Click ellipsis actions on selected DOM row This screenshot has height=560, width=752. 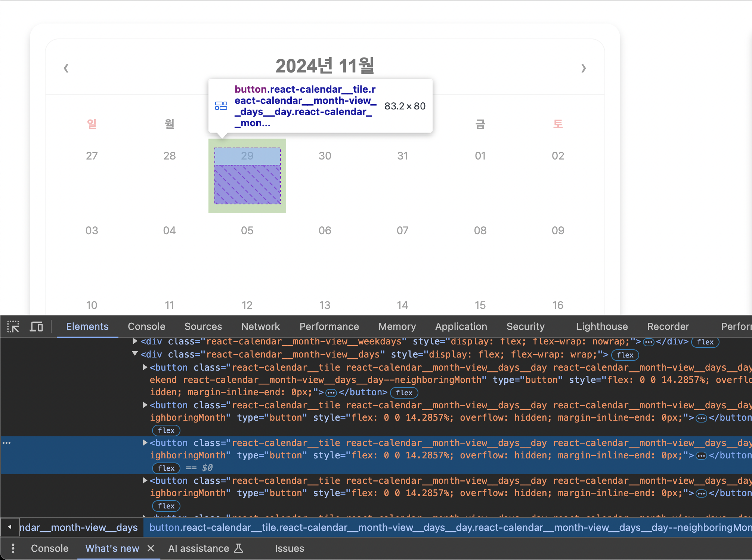click(7, 443)
